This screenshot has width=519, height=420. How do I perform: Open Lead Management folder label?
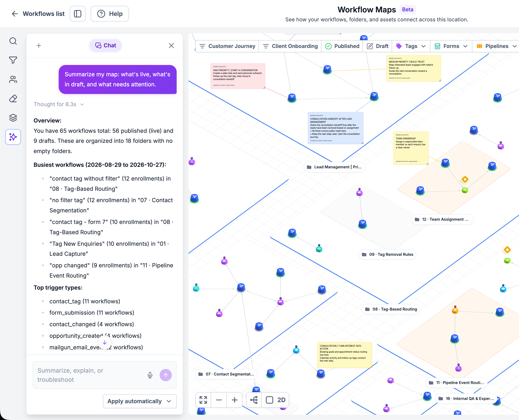(334, 167)
